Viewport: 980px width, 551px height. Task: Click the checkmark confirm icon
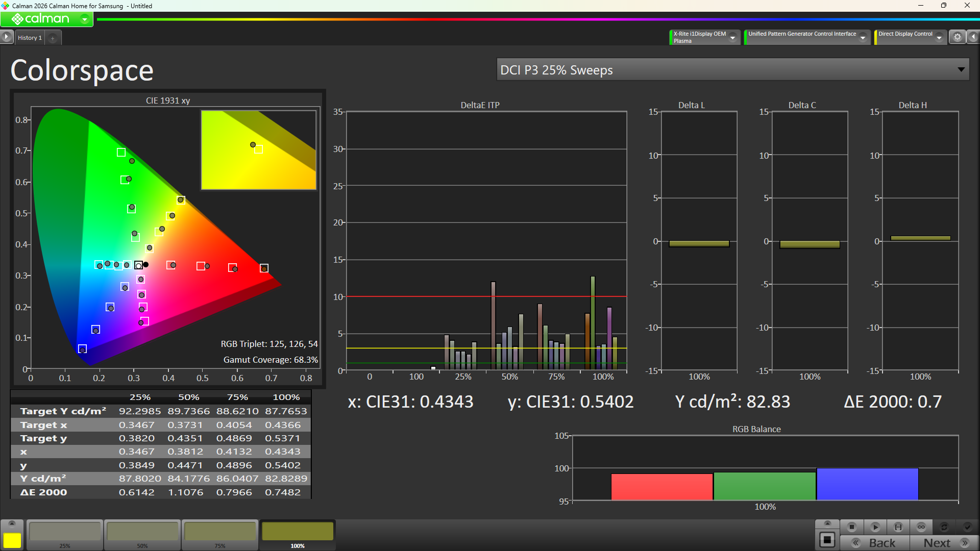[x=967, y=527]
